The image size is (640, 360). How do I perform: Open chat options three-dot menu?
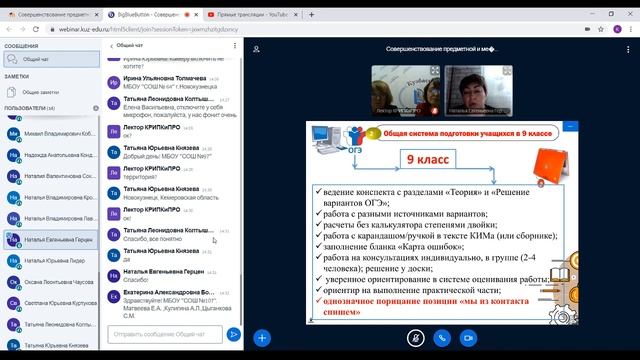pyautogui.click(x=235, y=46)
